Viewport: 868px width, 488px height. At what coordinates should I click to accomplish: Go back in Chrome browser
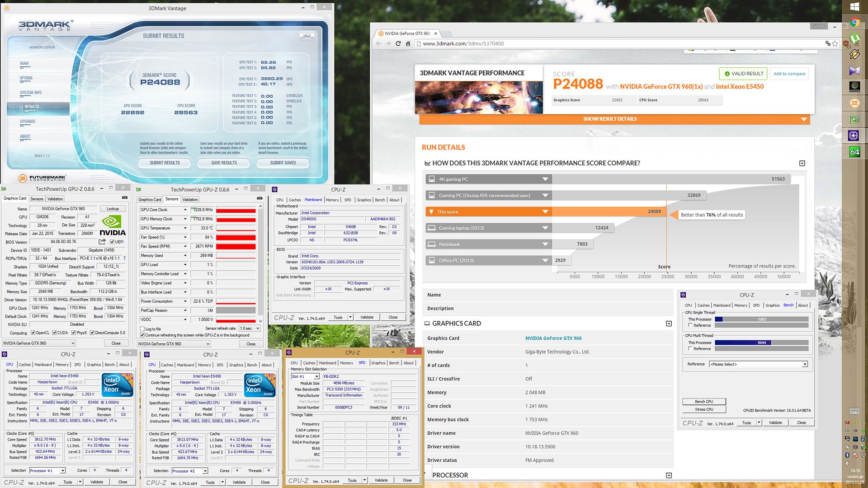click(378, 43)
